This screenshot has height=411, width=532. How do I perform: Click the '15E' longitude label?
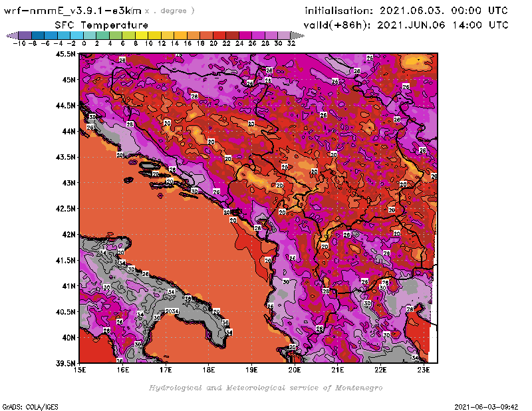pos(80,370)
